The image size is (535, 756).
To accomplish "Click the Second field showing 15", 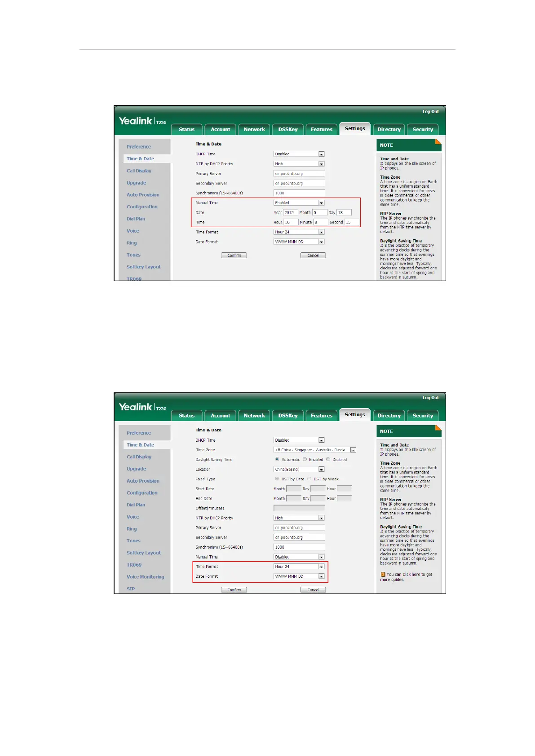I will (x=352, y=222).
